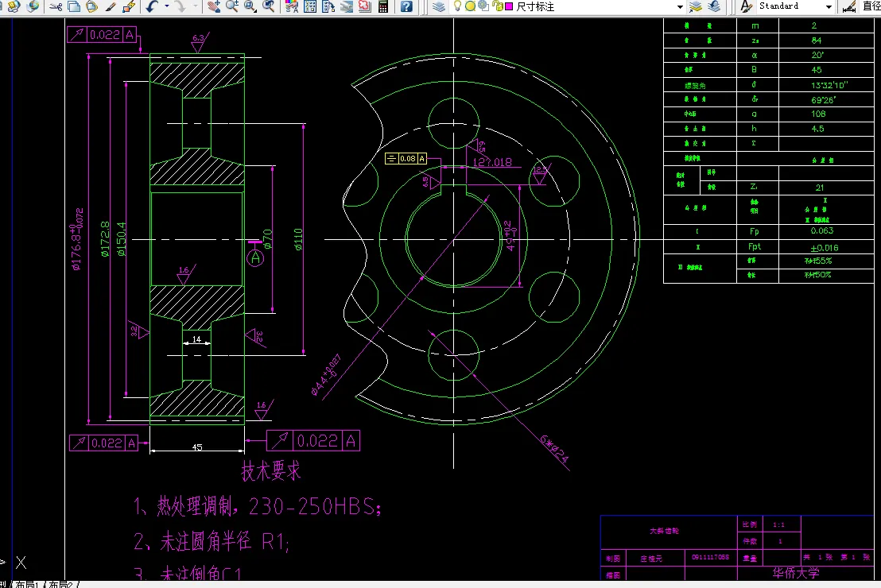
Task: Toggle layer lock padlock icon
Action: [x=497, y=6]
